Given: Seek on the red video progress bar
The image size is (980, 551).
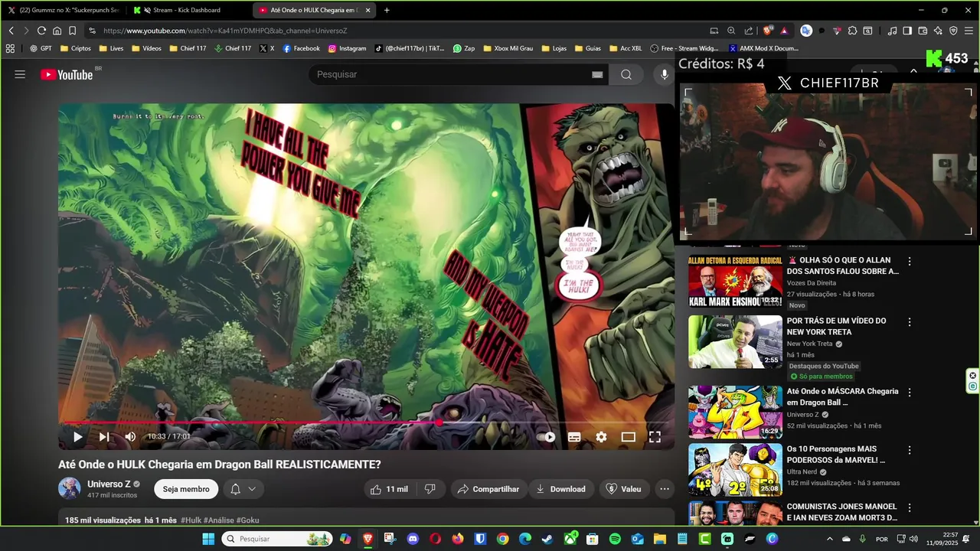Looking at the screenshot, I should tap(366, 422).
